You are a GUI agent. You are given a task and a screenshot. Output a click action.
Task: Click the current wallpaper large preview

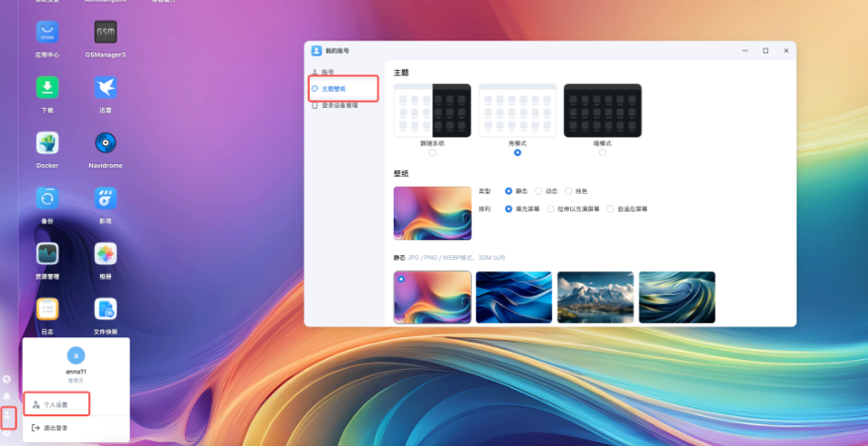pos(433,213)
